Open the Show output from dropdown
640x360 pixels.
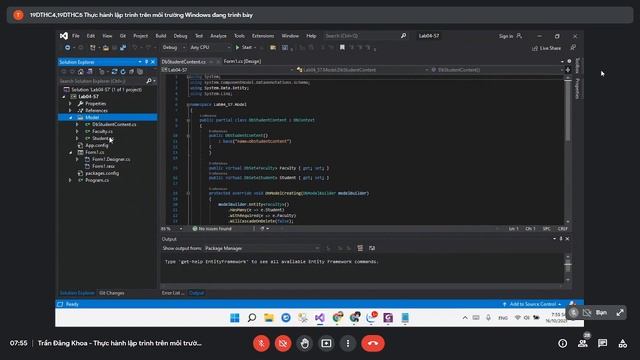point(262,248)
